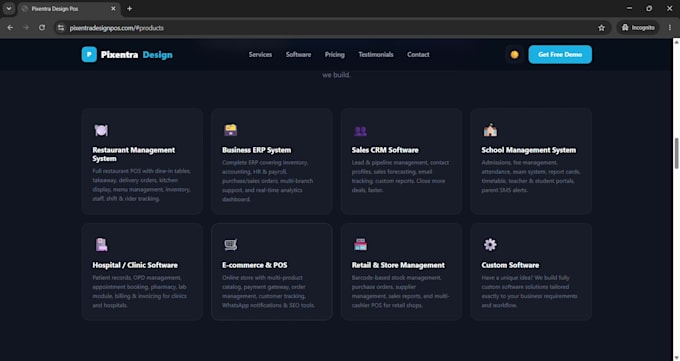Screen dimensions: 680x361
Task: Click the Restaurant Management System heading
Action: 134,154
